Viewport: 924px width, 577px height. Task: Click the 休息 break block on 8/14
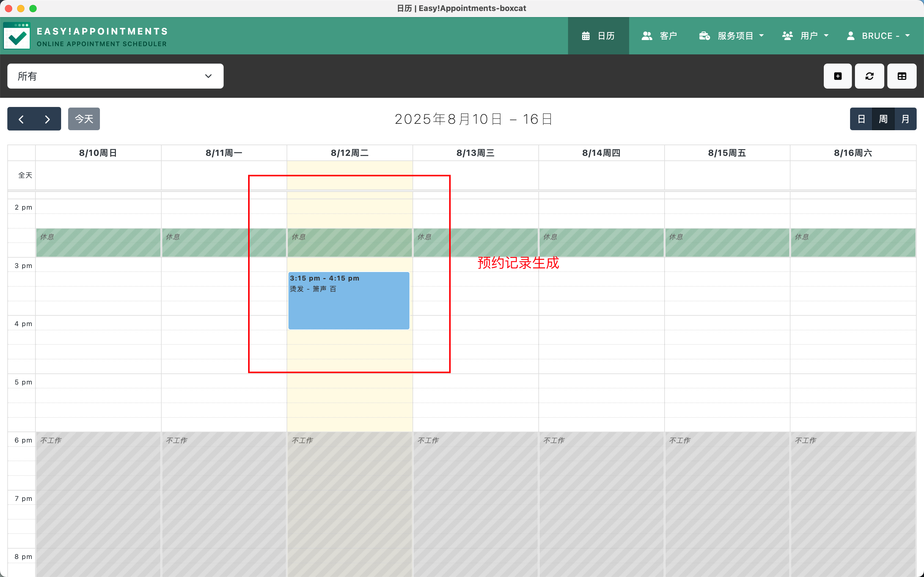[602, 243]
